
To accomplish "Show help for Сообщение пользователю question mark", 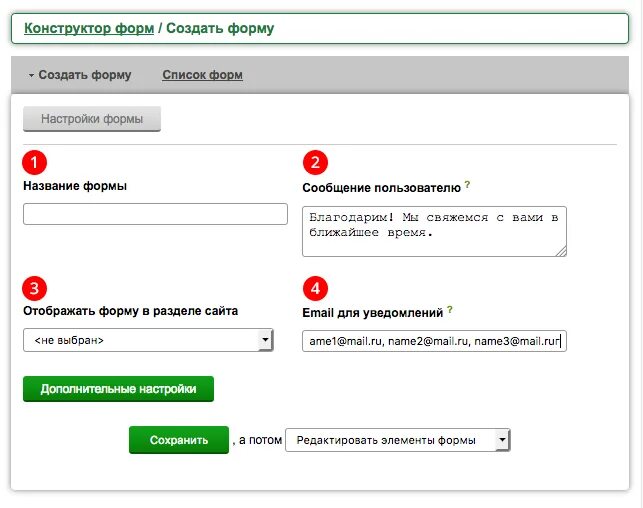I will point(467,185).
